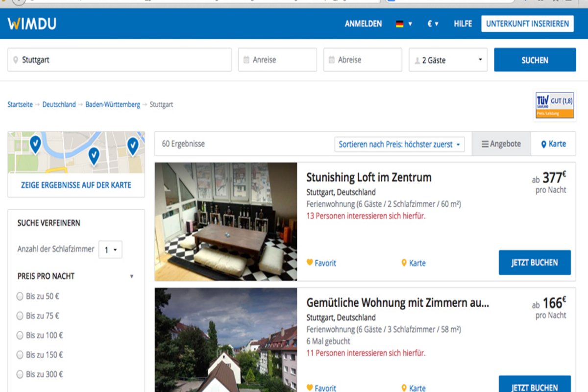Open the German flag language selector

click(x=404, y=24)
